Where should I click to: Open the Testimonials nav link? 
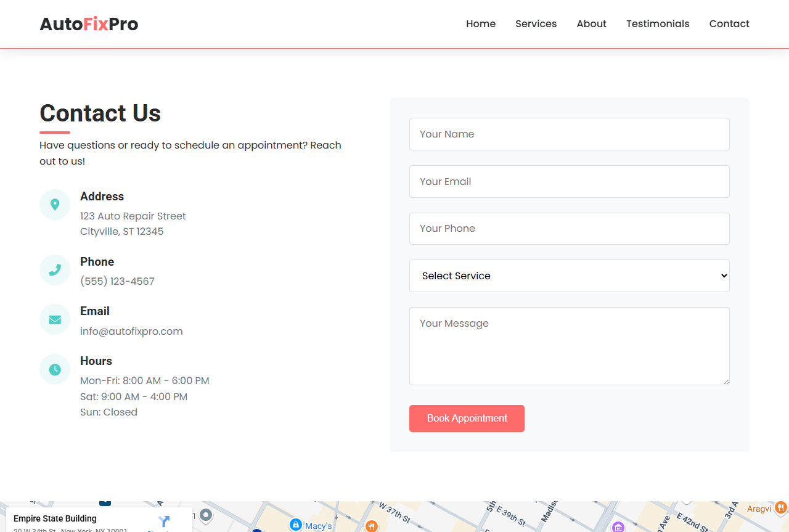(658, 24)
